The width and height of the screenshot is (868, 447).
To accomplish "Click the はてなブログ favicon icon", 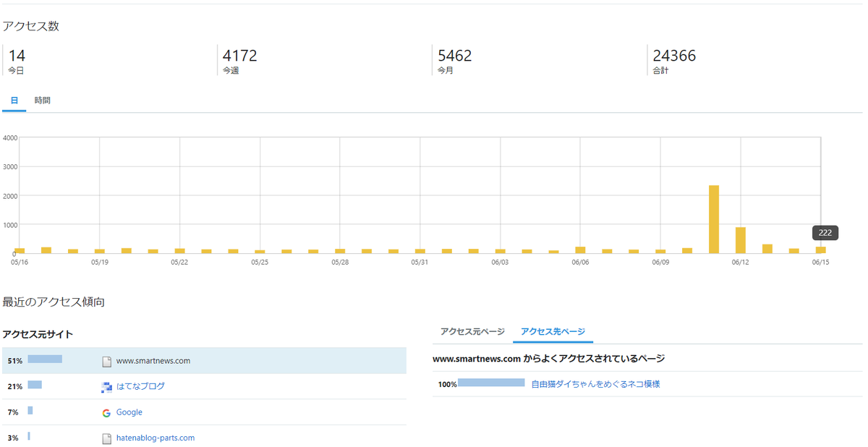I will (106, 386).
